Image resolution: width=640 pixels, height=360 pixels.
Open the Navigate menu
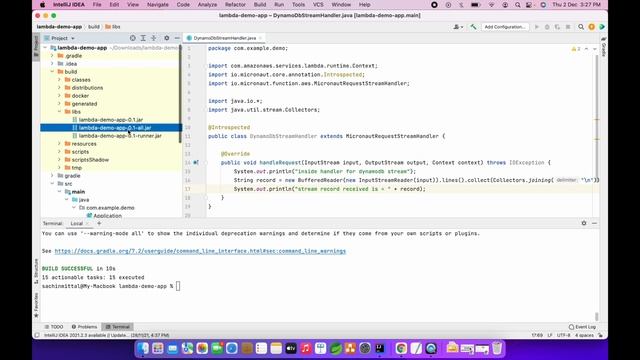tap(158, 4)
